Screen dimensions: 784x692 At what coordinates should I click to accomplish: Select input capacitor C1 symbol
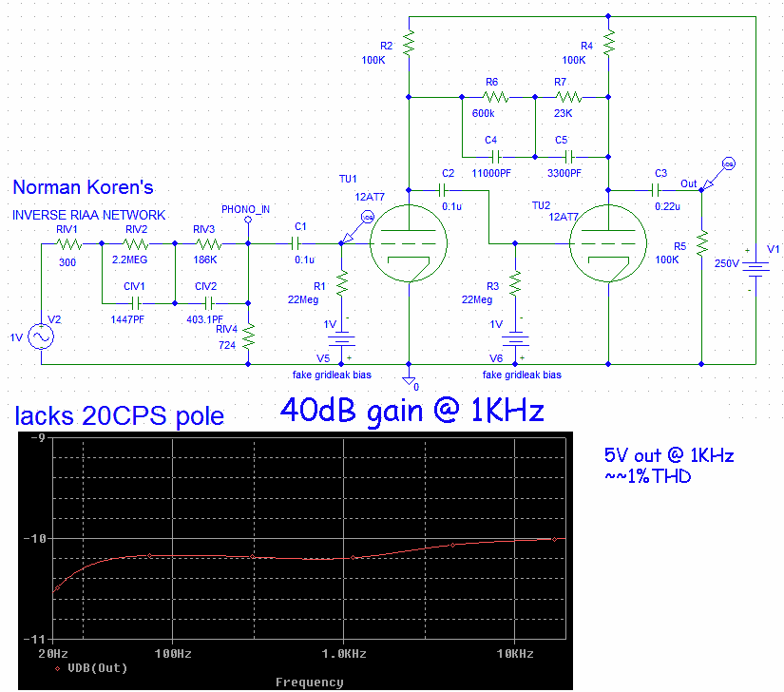pyautogui.click(x=295, y=243)
